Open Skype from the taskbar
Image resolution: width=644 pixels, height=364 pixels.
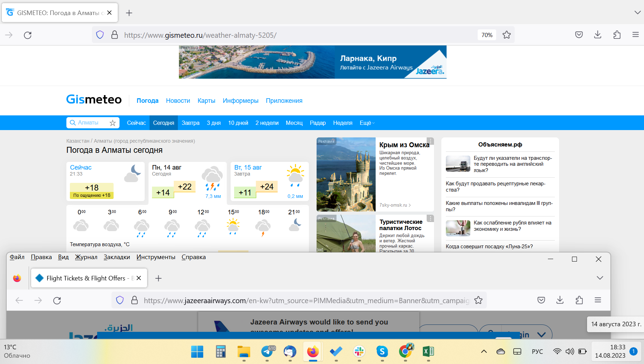click(382, 351)
